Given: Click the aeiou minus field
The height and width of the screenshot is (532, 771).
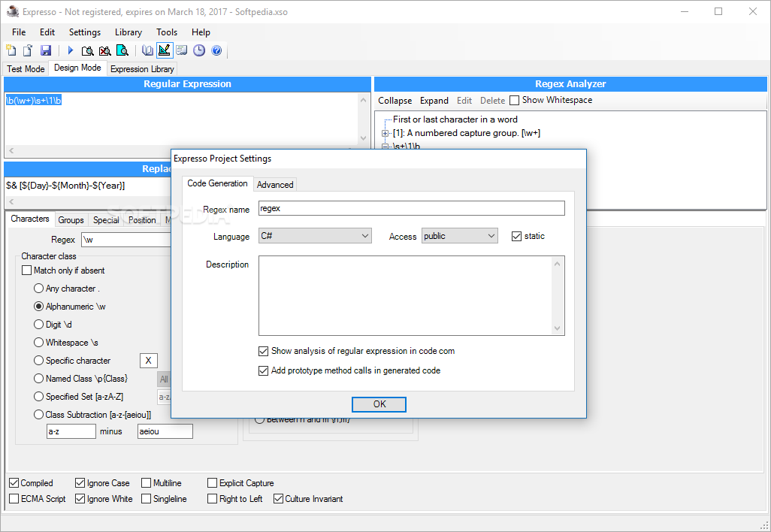Looking at the screenshot, I should [x=165, y=431].
